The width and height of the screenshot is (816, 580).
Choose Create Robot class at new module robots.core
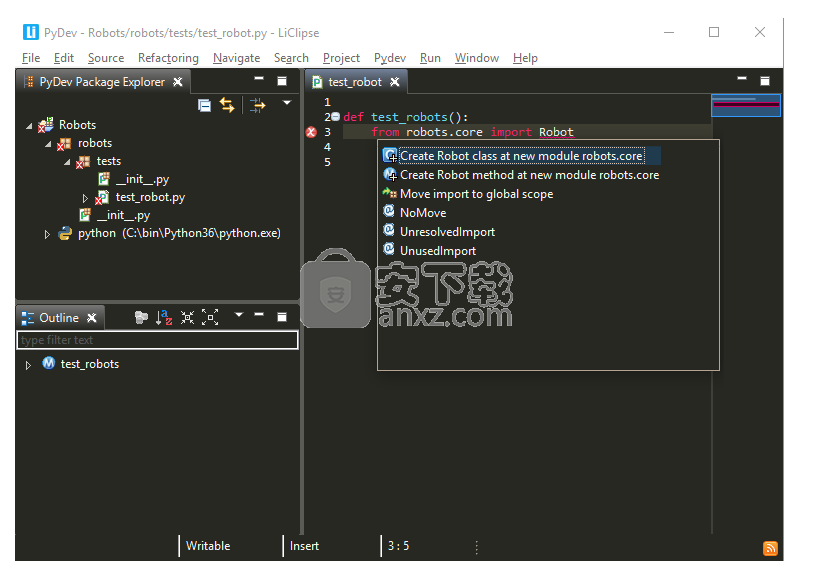pyautogui.click(x=521, y=156)
